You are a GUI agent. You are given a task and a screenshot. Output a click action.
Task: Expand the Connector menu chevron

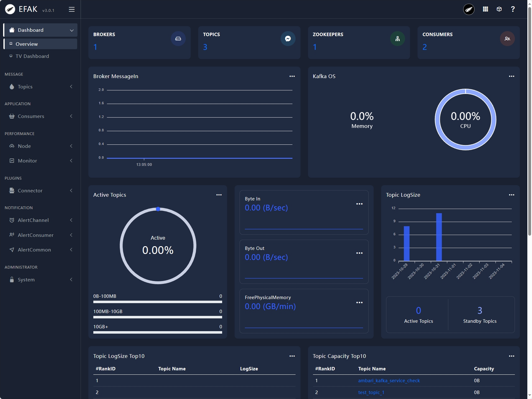click(x=71, y=190)
